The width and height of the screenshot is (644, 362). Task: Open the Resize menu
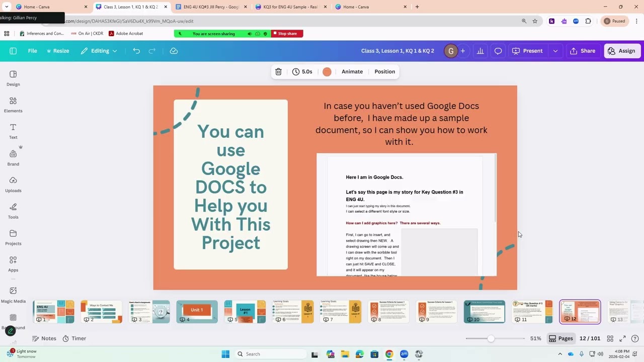click(58, 51)
